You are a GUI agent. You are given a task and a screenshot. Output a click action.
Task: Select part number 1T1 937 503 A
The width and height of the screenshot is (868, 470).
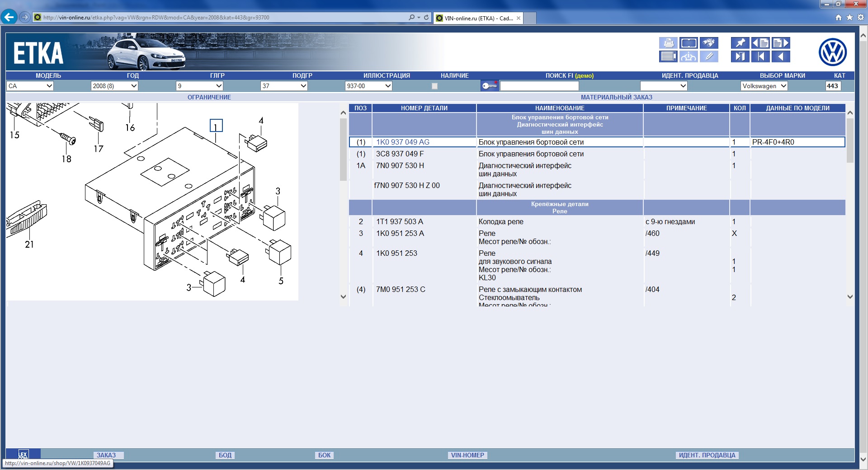(400, 221)
